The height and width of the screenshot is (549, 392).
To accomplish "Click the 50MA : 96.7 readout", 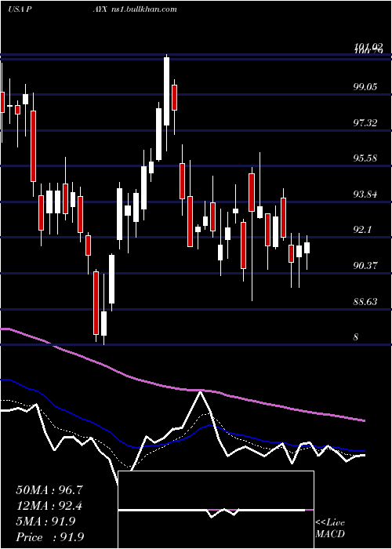I will [x=49, y=490].
